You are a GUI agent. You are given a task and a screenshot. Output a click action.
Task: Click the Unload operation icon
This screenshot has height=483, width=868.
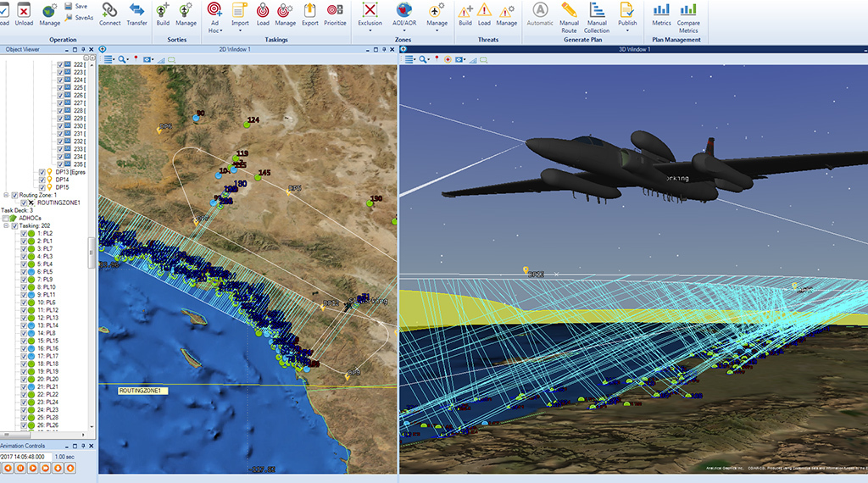(25, 10)
